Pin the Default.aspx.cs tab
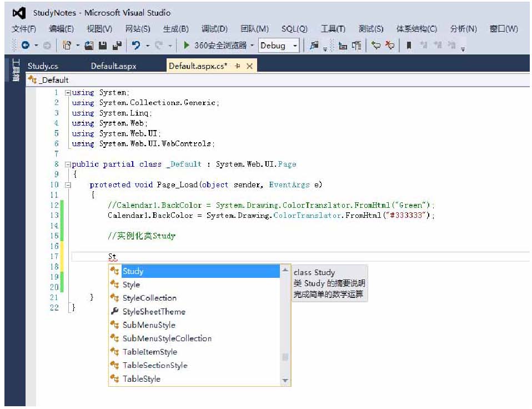This screenshot has height=409, width=532. click(238, 66)
